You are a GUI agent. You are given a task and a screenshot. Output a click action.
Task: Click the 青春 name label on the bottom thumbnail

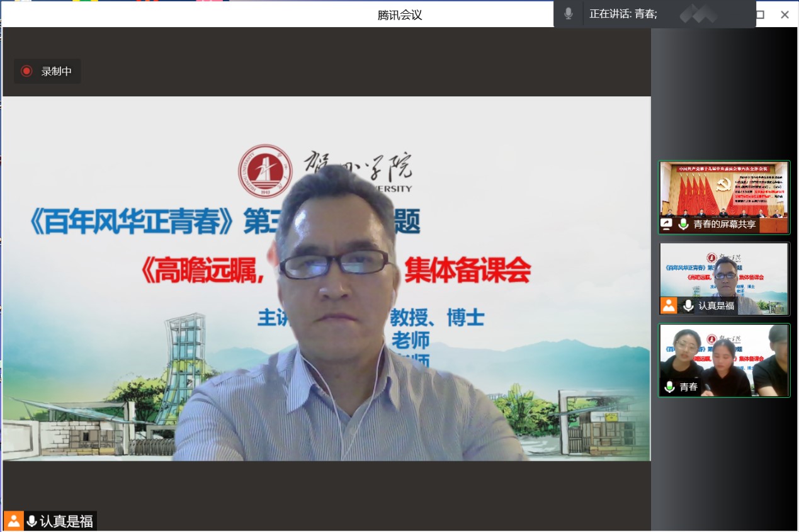point(689,387)
